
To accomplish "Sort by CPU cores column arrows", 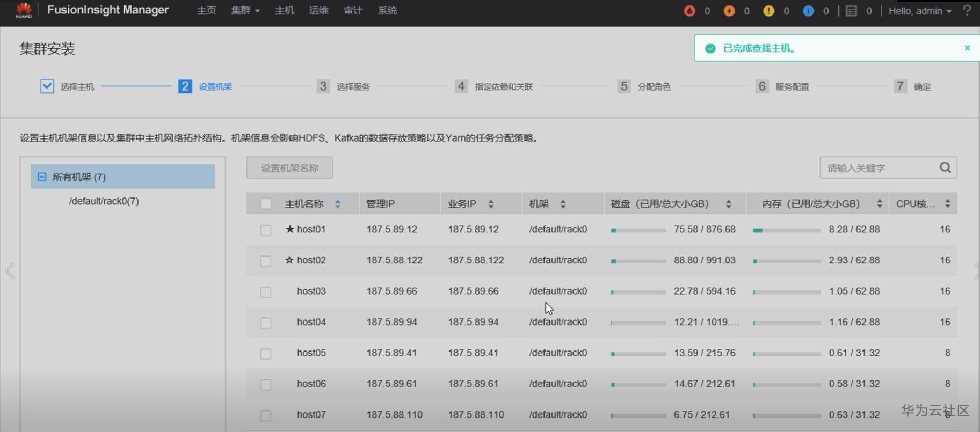I will [948, 204].
